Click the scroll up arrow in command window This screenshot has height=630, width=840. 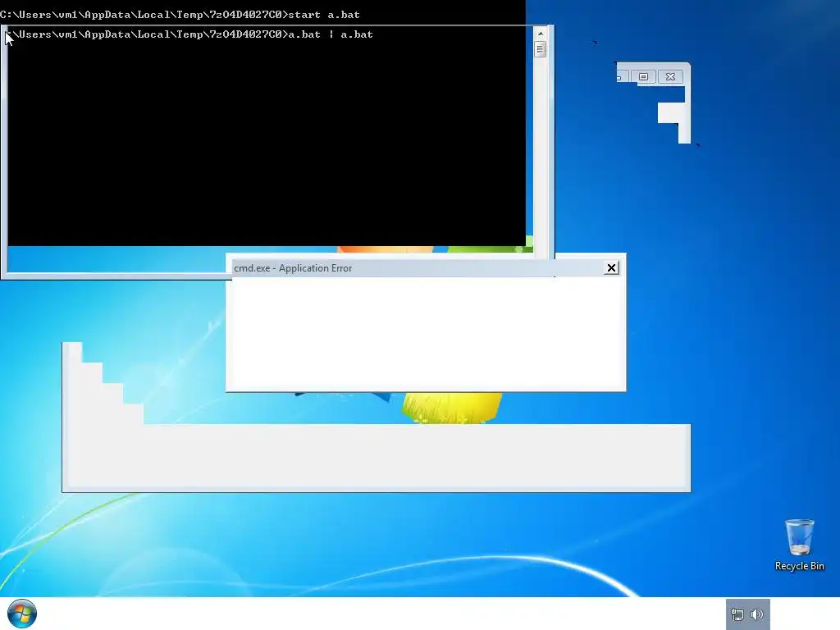pos(540,34)
